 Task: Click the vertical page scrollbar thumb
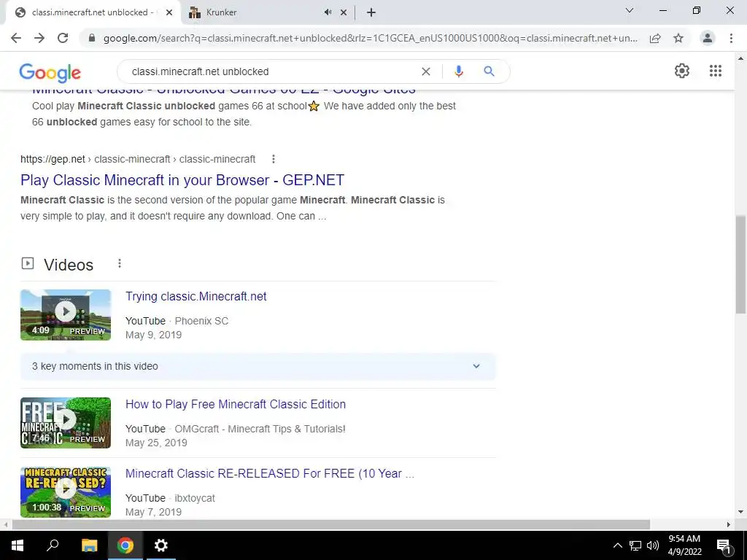[740, 264]
